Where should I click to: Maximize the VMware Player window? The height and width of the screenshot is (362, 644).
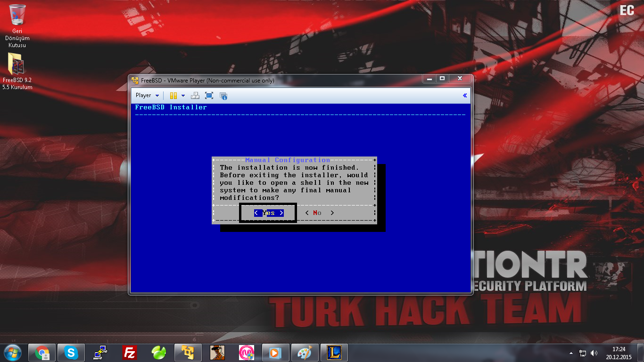click(442, 79)
